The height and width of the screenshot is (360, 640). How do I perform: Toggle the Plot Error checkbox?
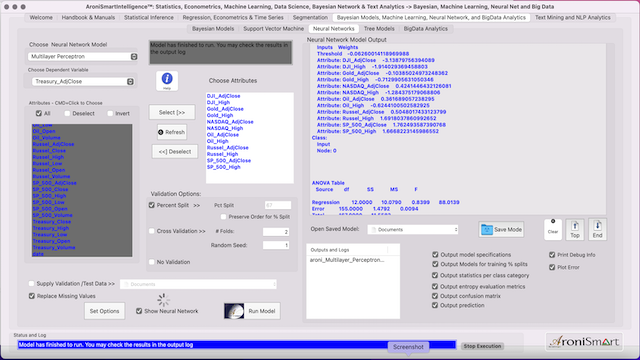[x=552, y=267]
